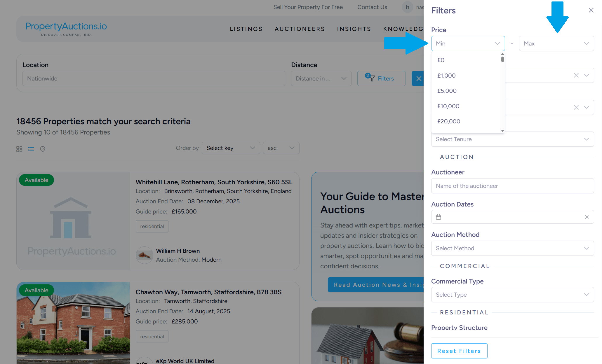This screenshot has width=602, height=364.
Task: Choose £5,000 as minimum price
Action: (447, 91)
